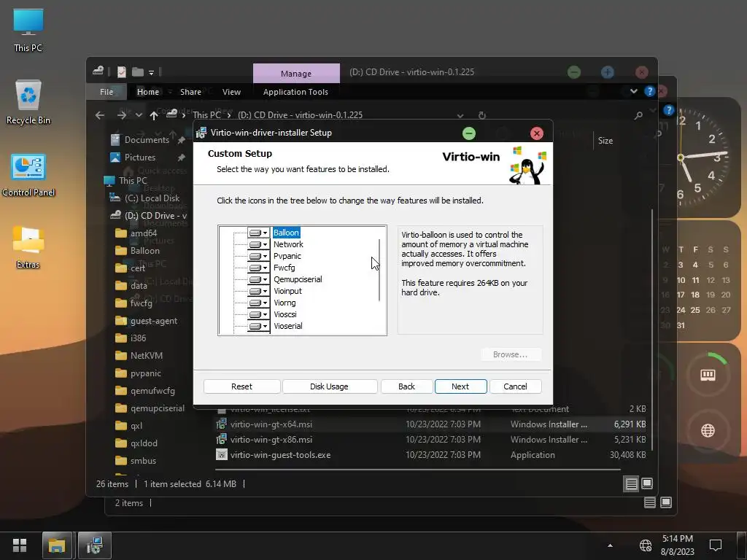Cancel the Virtio-win setup

pos(515,386)
